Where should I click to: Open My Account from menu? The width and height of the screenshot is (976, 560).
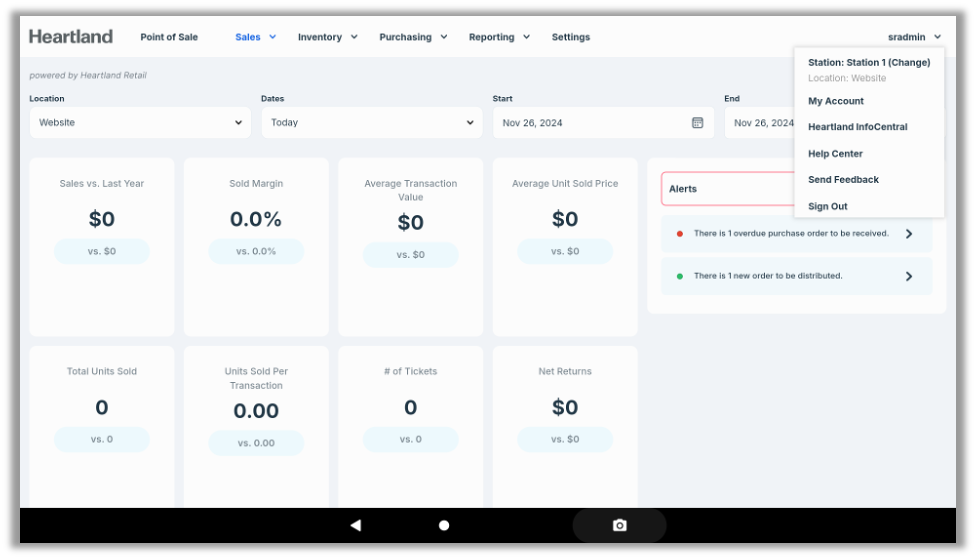point(836,101)
